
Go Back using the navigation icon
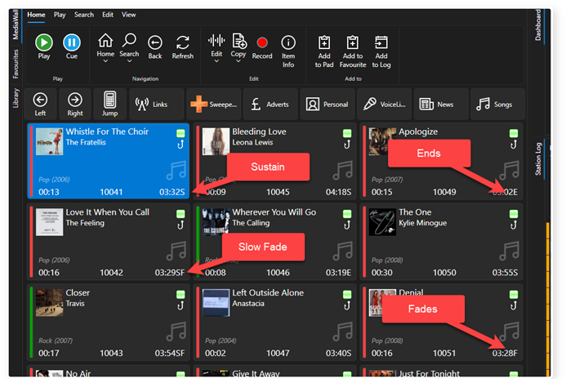pos(155,42)
